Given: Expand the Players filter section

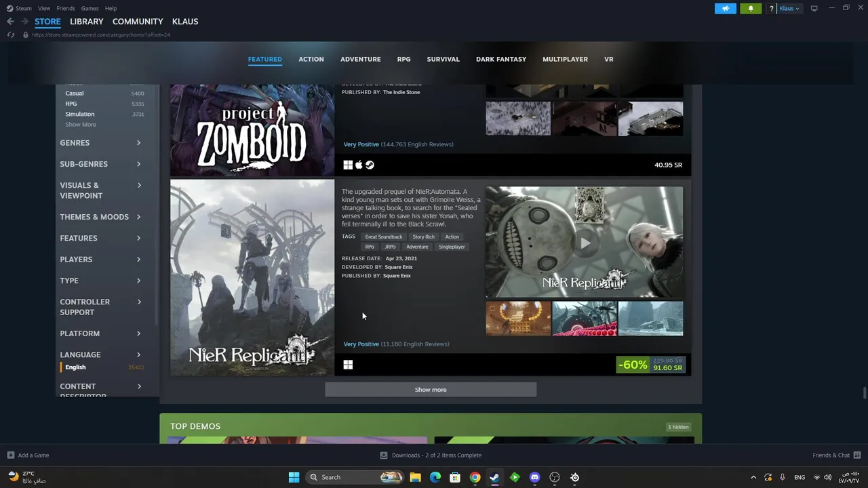Looking at the screenshot, I should click(x=100, y=260).
